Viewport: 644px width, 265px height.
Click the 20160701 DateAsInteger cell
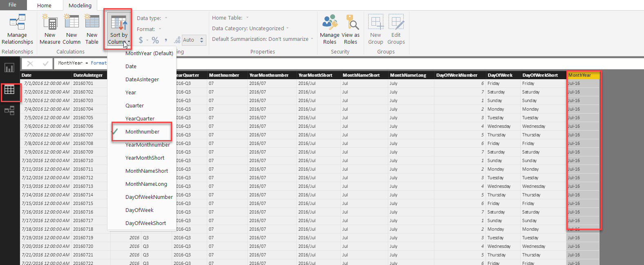pyautogui.click(x=89, y=83)
